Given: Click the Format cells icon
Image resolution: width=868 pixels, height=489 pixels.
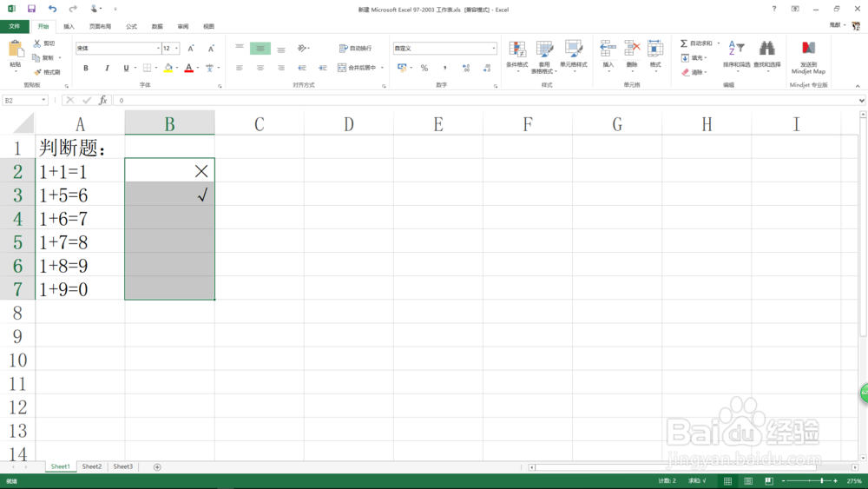Looking at the screenshot, I should click(655, 49).
